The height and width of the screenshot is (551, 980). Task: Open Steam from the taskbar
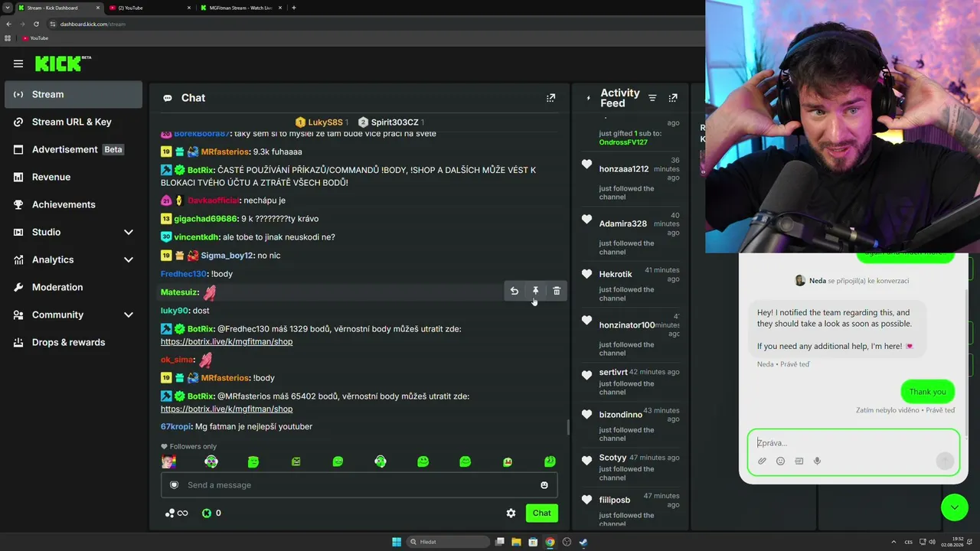pyautogui.click(x=583, y=542)
